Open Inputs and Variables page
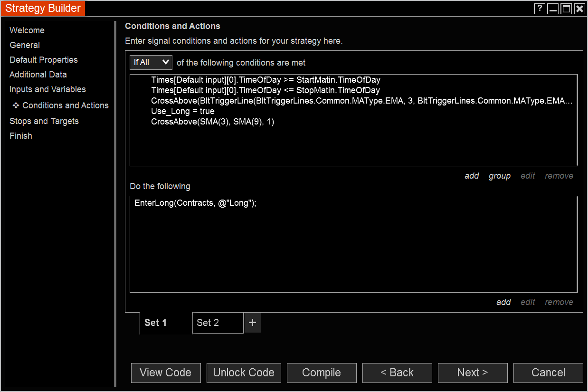This screenshot has height=392, width=588. [x=47, y=89]
